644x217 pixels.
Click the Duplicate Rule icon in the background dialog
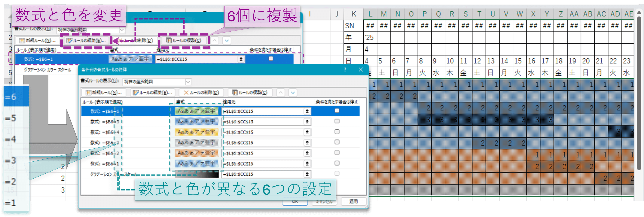click(x=169, y=40)
